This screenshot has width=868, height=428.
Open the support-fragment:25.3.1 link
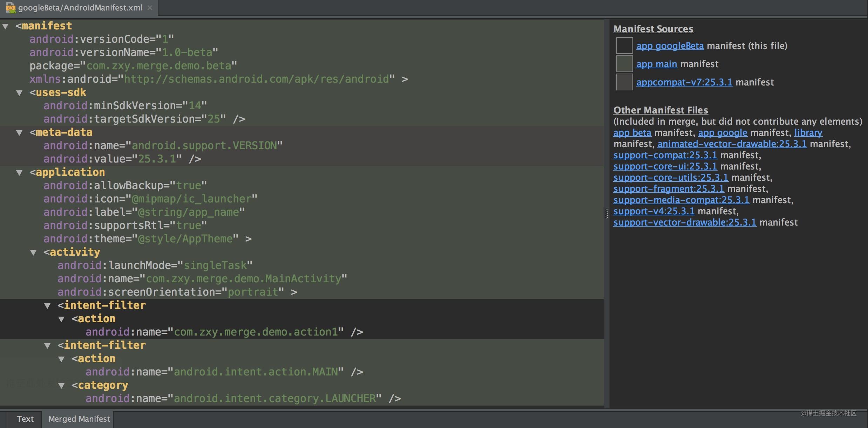(x=669, y=189)
